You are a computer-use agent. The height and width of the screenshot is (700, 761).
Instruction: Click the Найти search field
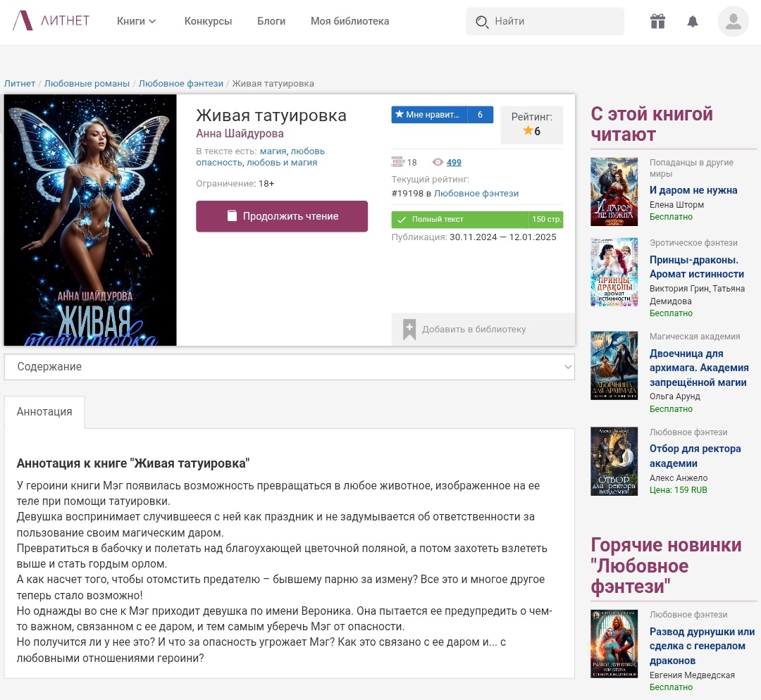tap(545, 21)
